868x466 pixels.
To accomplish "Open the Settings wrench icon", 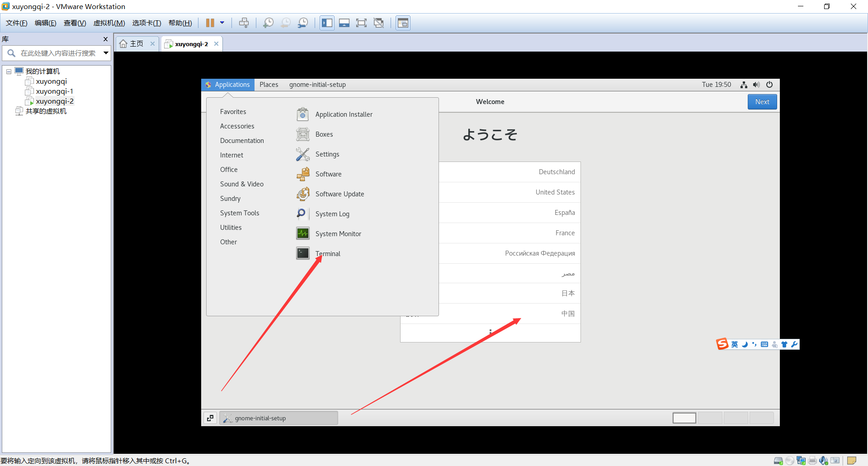I will tap(303, 154).
